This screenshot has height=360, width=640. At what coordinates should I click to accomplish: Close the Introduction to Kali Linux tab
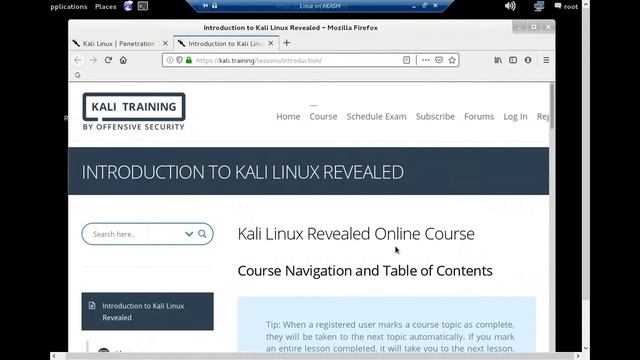coord(271,43)
